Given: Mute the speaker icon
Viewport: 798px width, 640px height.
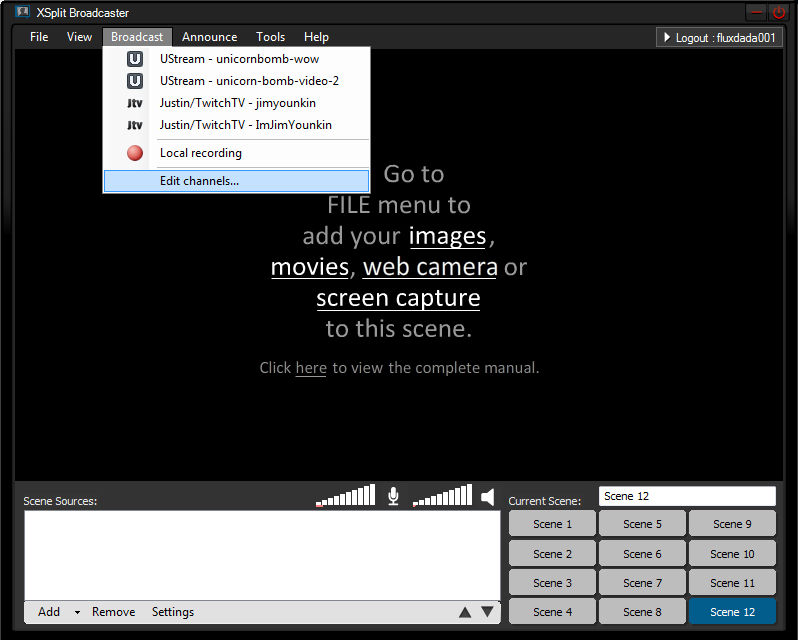Looking at the screenshot, I should click(488, 497).
